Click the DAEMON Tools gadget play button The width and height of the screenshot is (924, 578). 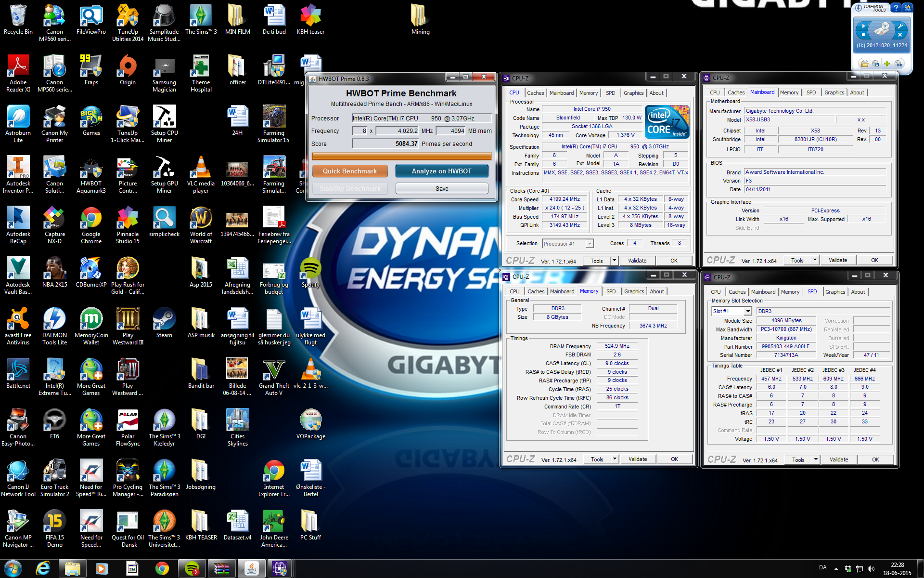click(x=863, y=26)
